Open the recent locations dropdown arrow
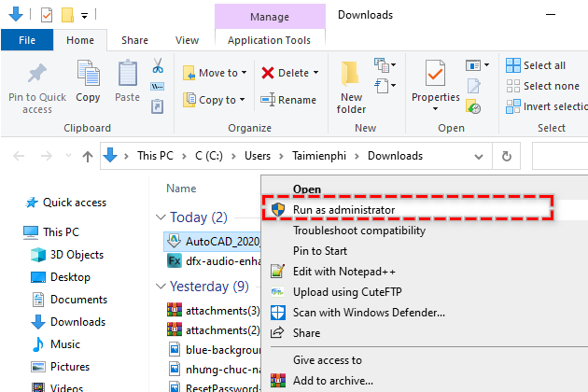 [x=68, y=156]
